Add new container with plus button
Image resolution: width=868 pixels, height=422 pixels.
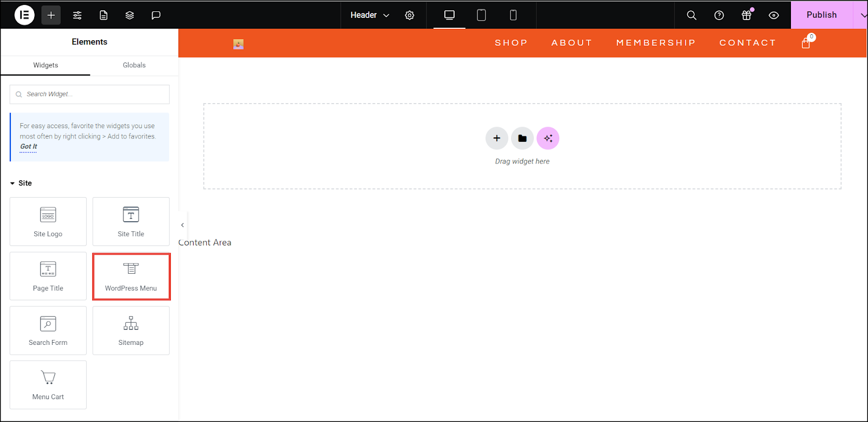(497, 138)
